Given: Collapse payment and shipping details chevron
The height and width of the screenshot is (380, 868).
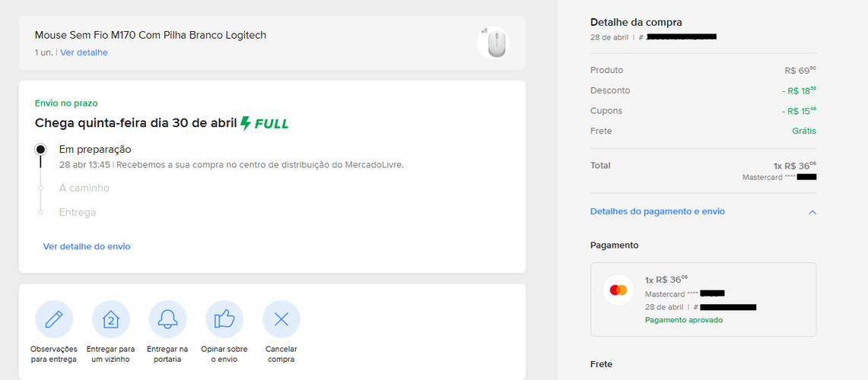Looking at the screenshot, I should point(812,212).
